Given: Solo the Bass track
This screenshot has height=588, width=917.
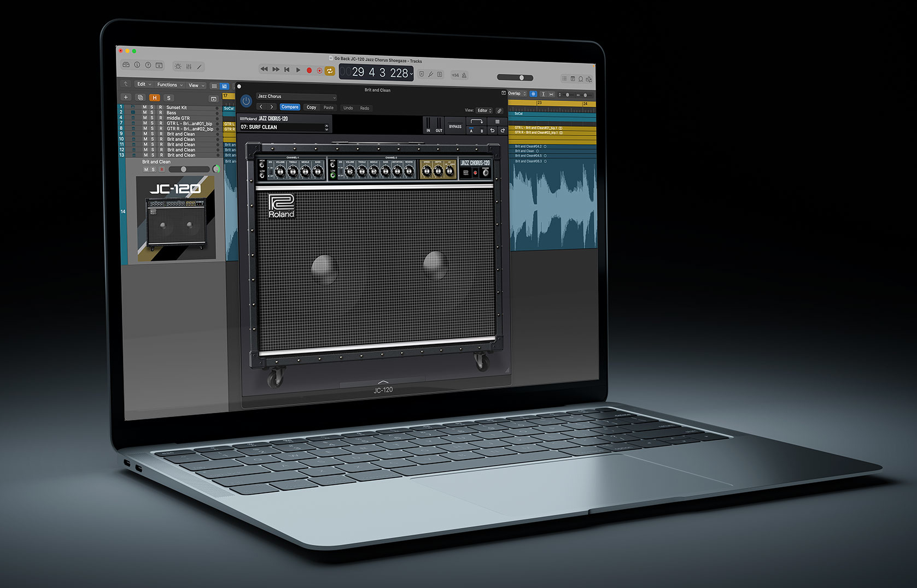Looking at the screenshot, I should (x=152, y=113).
